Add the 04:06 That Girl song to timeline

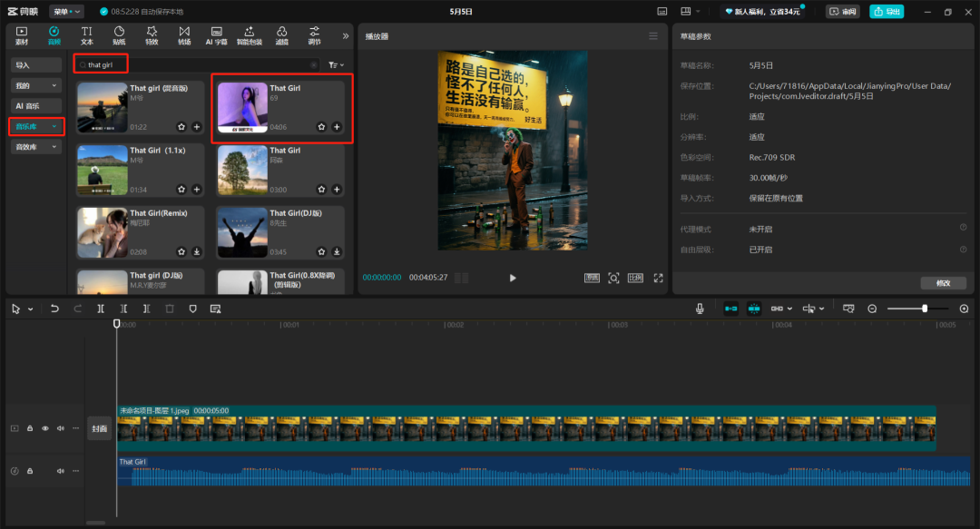pos(337,127)
